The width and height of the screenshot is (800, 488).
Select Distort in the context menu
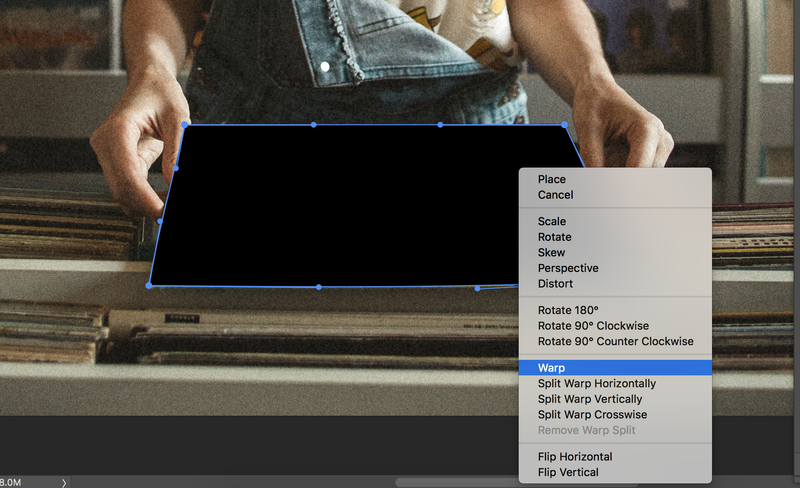[615, 283]
